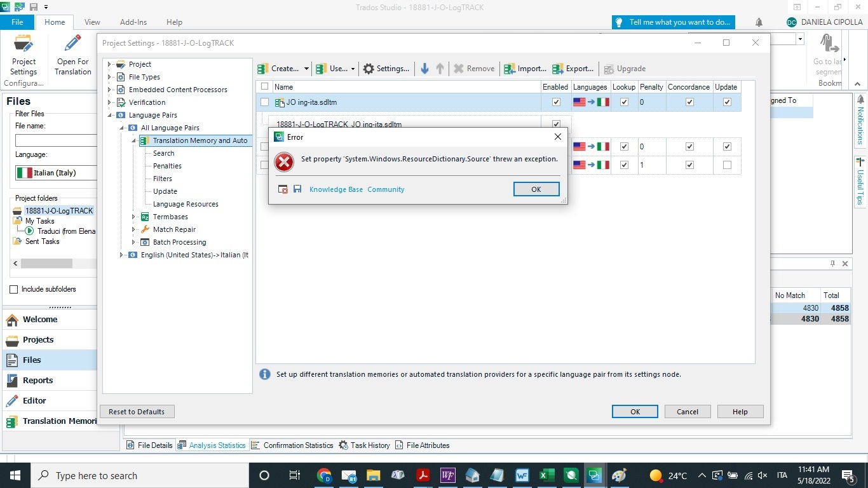Open the Windows Start menu
Screen dimensions: 868x488
pyautogui.click(x=15, y=475)
